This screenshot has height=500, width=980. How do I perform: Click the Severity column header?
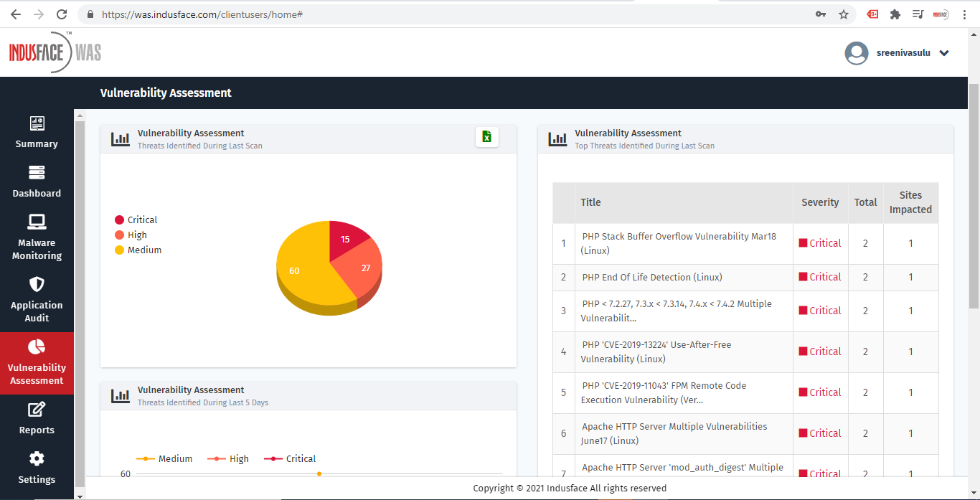click(820, 202)
